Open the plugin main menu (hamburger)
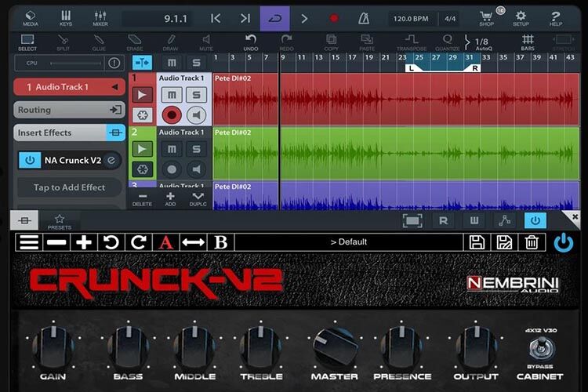 point(29,242)
